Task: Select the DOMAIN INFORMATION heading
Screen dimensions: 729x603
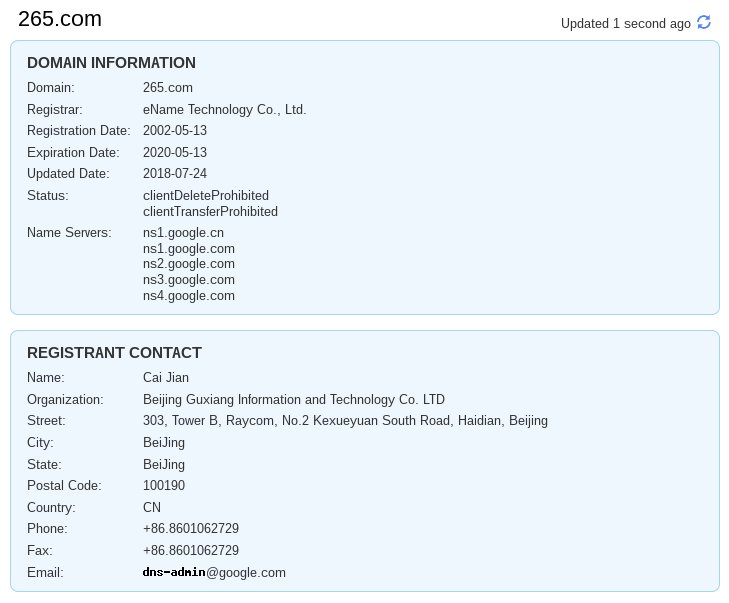Action: 111,63
